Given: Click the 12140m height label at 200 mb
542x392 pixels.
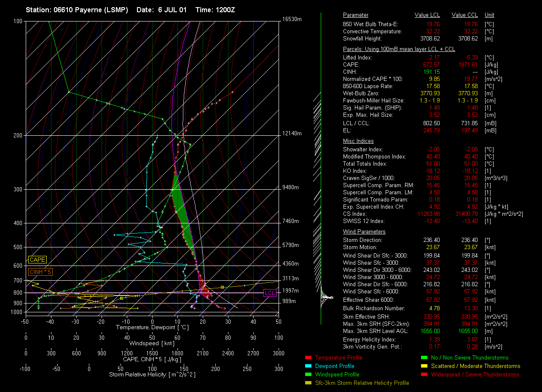Looking at the screenshot, I should click(292, 133).
